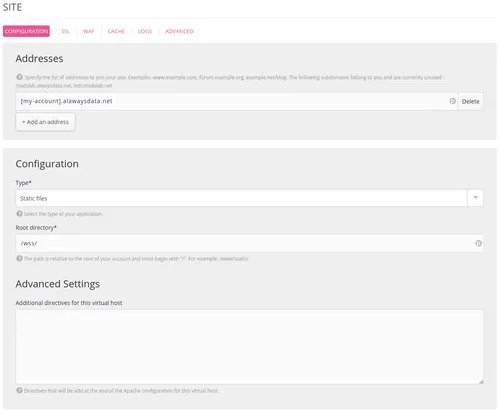The height and width of the screenshot is (411, 500).
Task: Click the Root directory label
Action: [36, 228]
